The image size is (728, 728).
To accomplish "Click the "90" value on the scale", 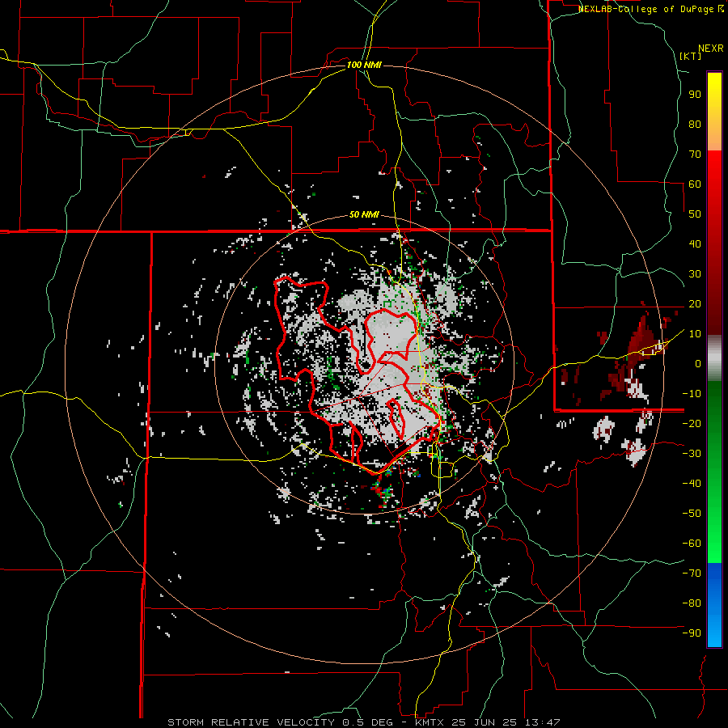I will point(695,95).
